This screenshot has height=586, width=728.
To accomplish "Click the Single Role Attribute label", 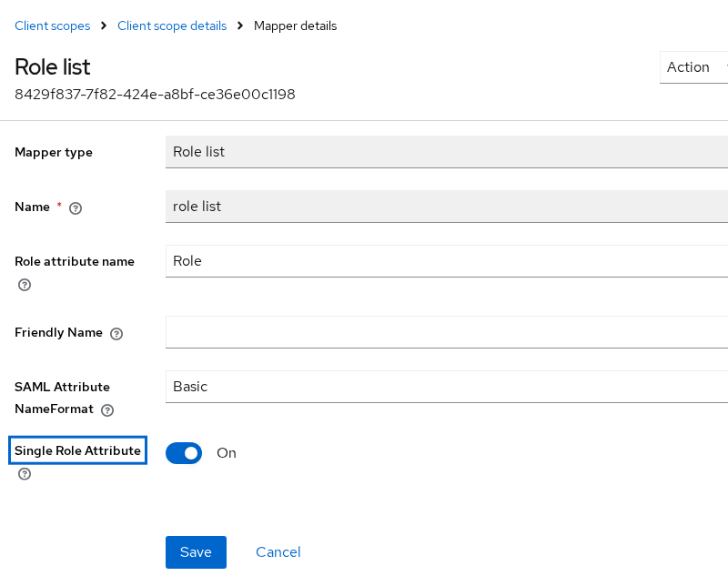I will [x=77, y=450].
